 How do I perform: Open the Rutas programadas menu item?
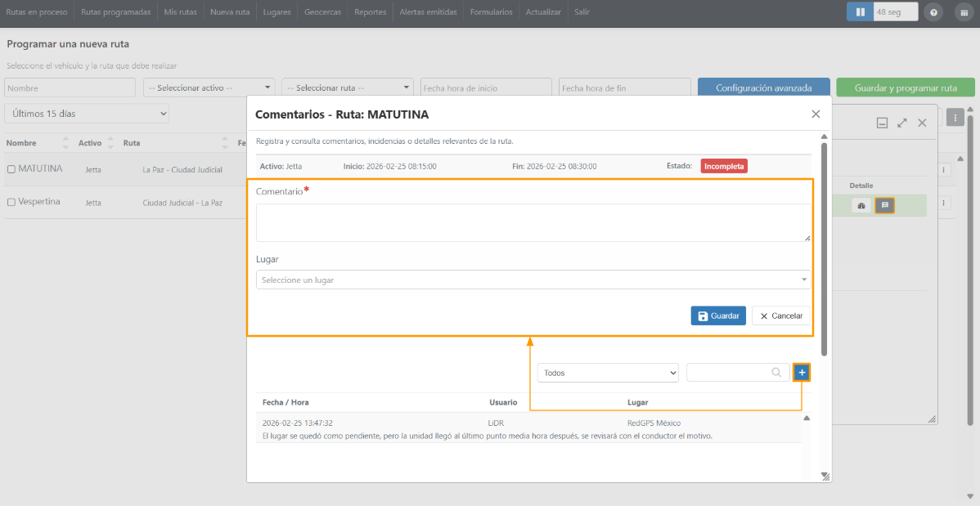115,12
